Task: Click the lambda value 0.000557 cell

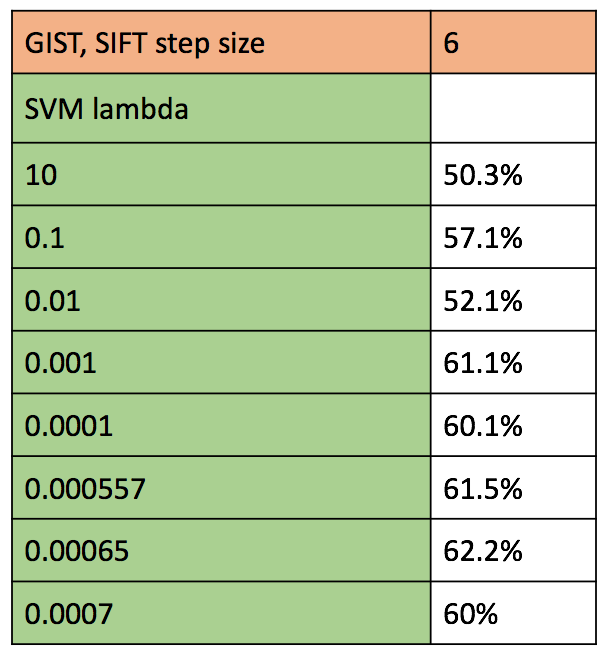Action: coord(221,488)
